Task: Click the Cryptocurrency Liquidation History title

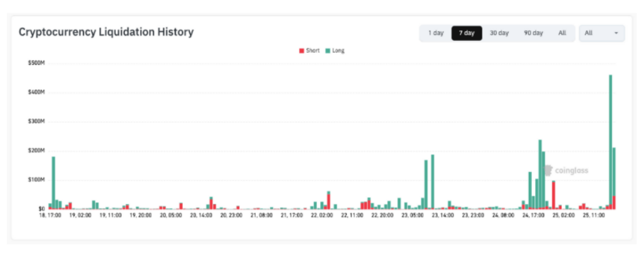Action: [x=106, y=32]
